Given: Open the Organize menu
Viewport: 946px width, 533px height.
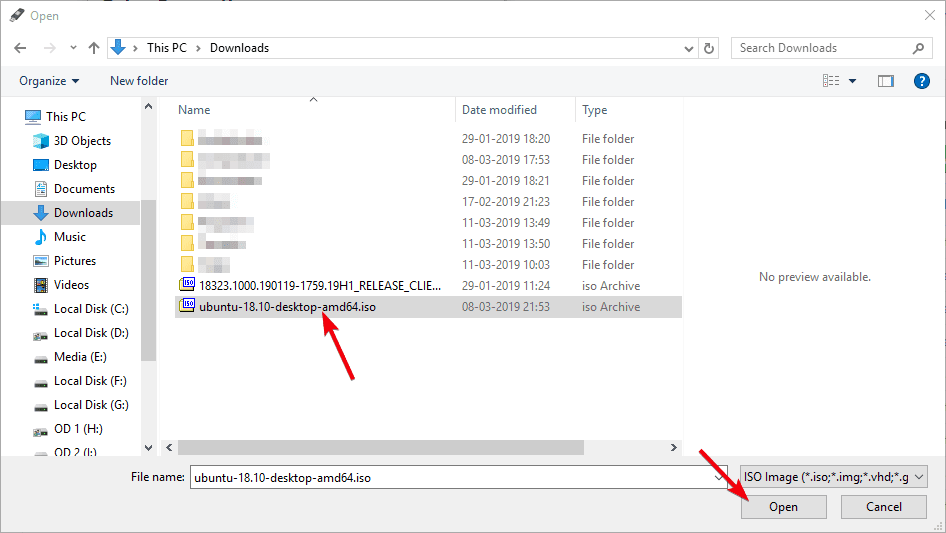Looking at the screenshot, I should (49, 81).
